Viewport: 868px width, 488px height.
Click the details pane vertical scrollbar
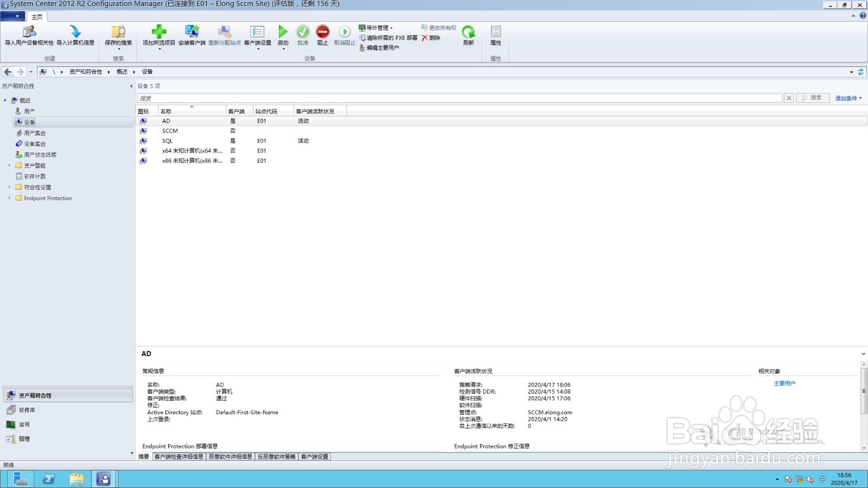864,391
